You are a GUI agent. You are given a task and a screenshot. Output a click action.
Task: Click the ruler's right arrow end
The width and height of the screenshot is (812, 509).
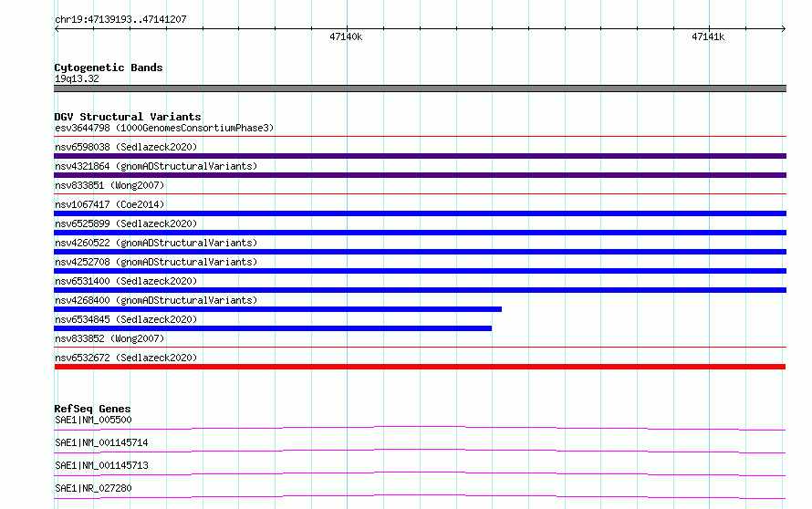click(x=784, y=29)
